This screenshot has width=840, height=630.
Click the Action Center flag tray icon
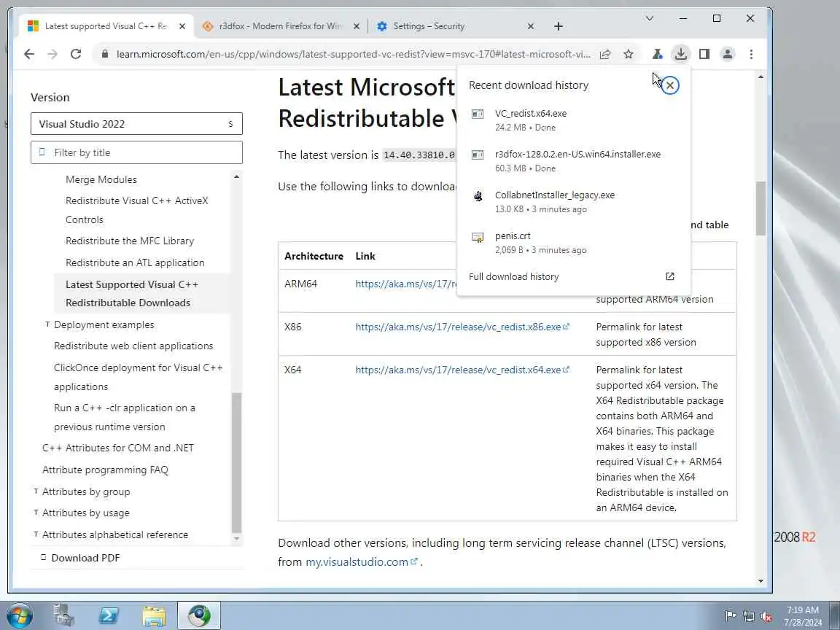(x=730, y=616)
